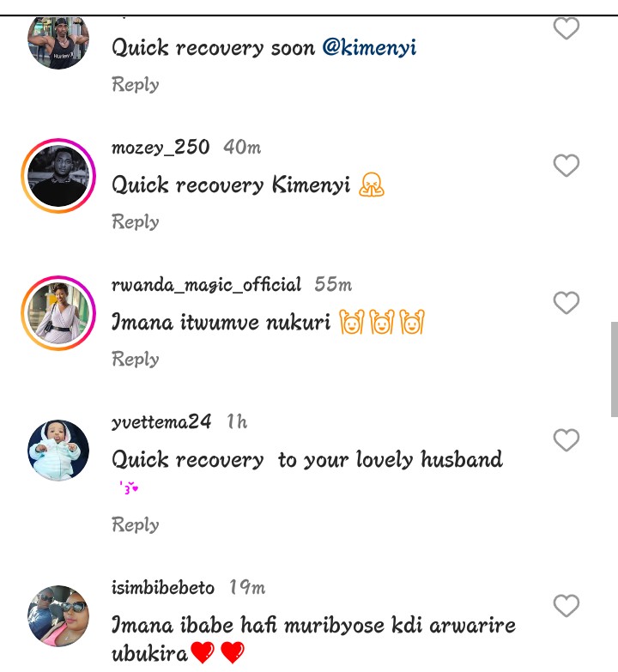
Task: Open isimbibebeto's couple profile picture
Action: click(x=58, y=616)
